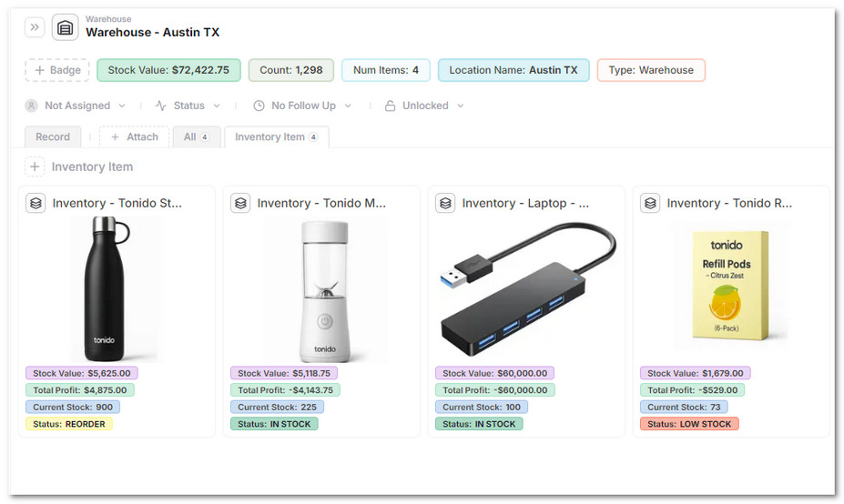Click the user avatar icon beside Not Assigned
Image resolution: width=844 pixels, height=504 pixels.
(x=31, y=106)
